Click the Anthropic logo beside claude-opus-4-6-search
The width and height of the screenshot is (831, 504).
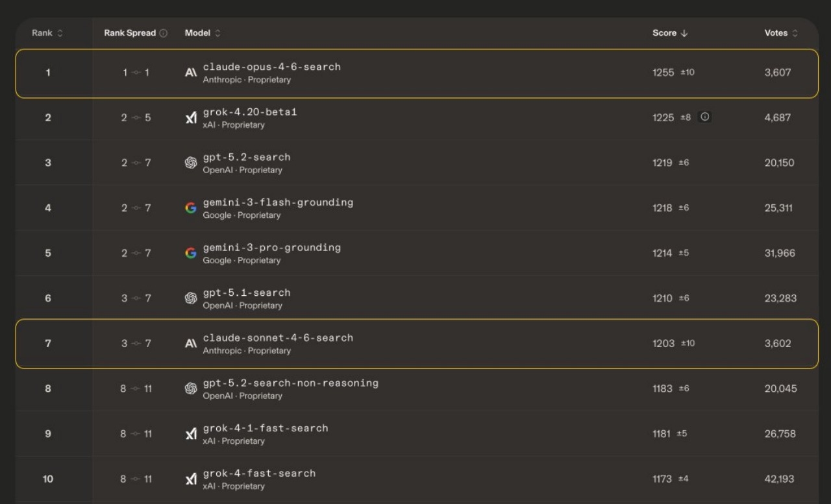click(x=191, y=73)
